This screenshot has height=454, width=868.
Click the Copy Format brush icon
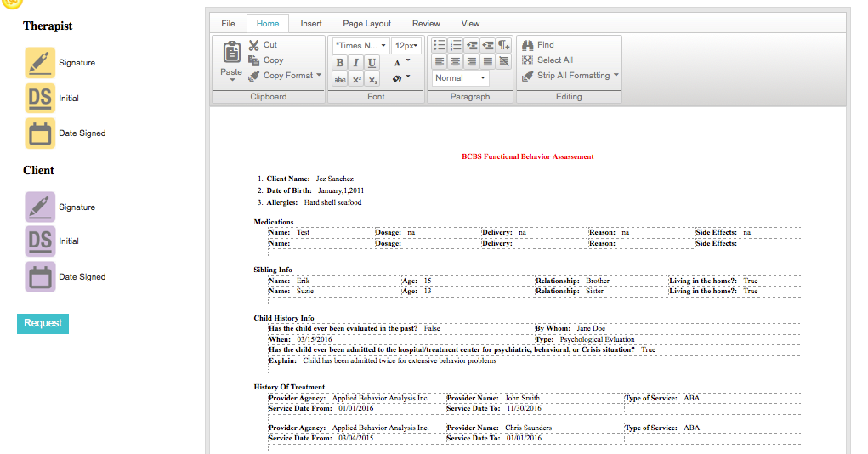coord(254,76)
